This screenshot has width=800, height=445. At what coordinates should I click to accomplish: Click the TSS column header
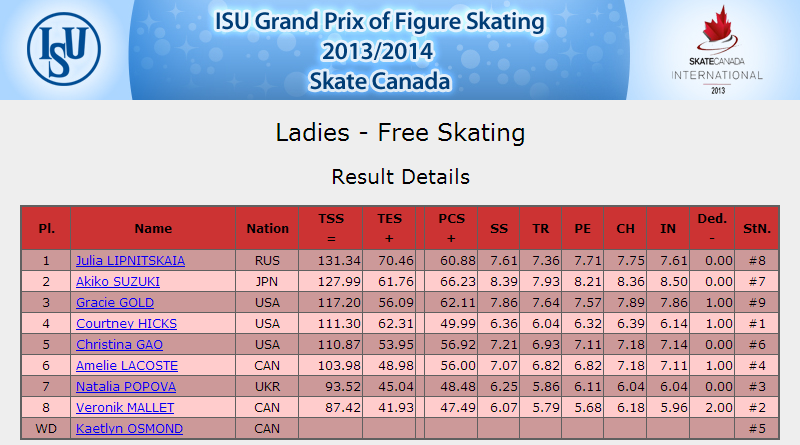tap(331, 228)
